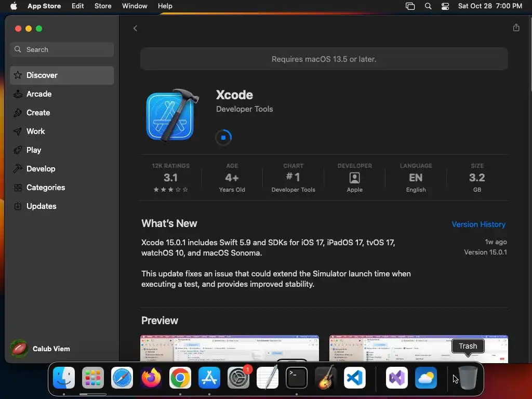
Task: Open the Store menu
Action: click(103, 6)
